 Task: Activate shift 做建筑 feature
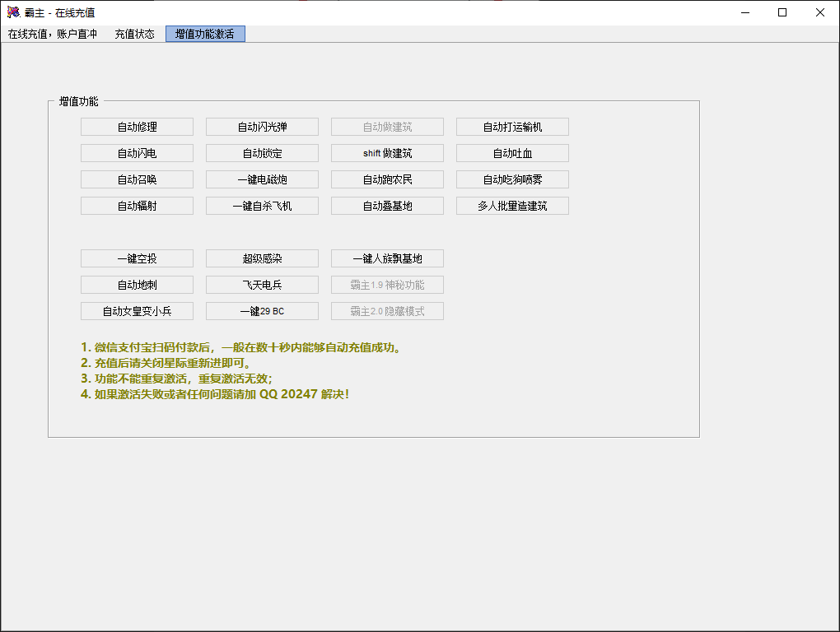387,153
